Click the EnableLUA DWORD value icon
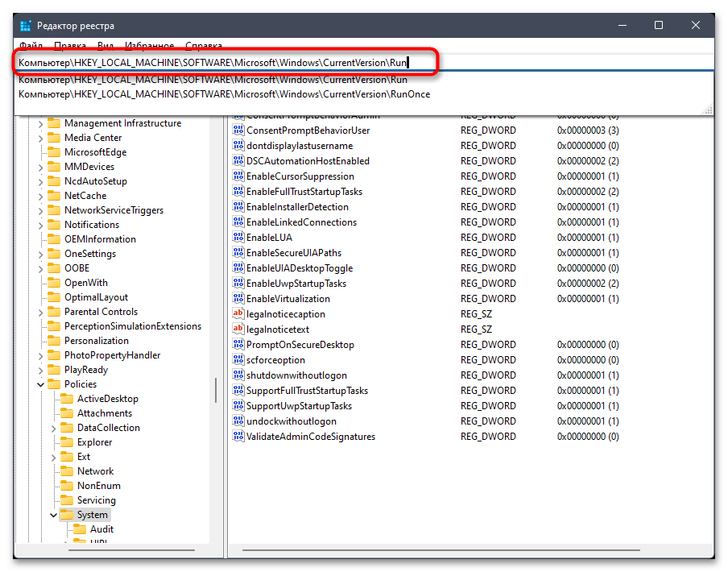This screenshot has width=728, height=572. pos(238,237)
